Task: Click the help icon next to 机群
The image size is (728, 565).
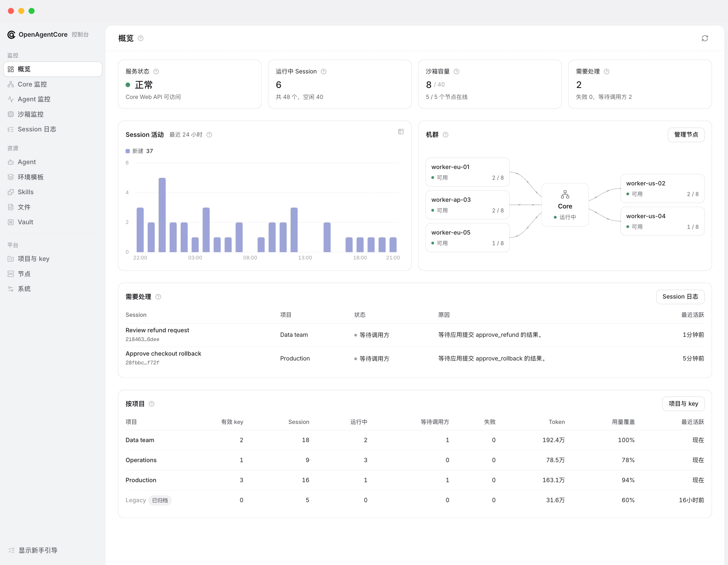Action: pos(445,135)
